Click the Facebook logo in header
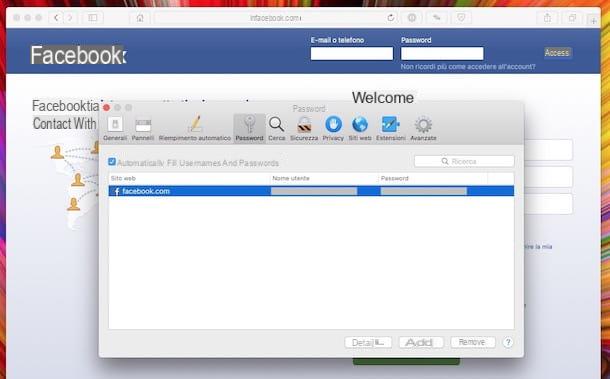 tap(78, 55)
